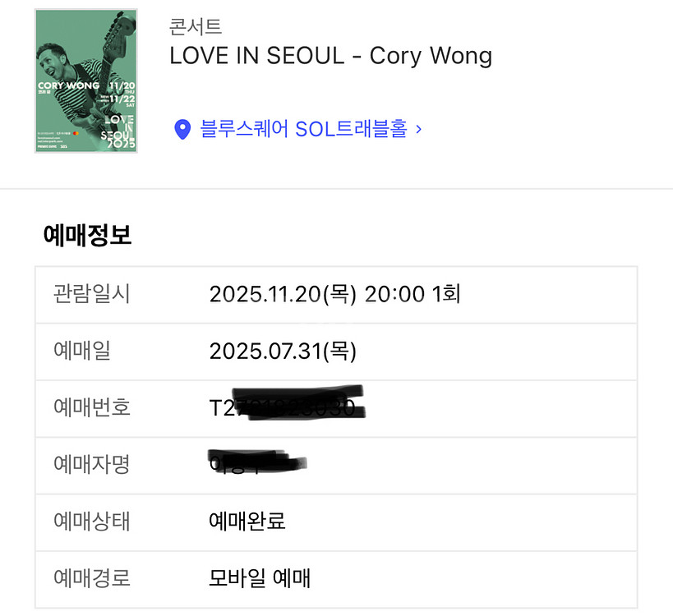Click the 모바일 예매 booking channel value
Viewport: 673px width, 616px height.
260,578
